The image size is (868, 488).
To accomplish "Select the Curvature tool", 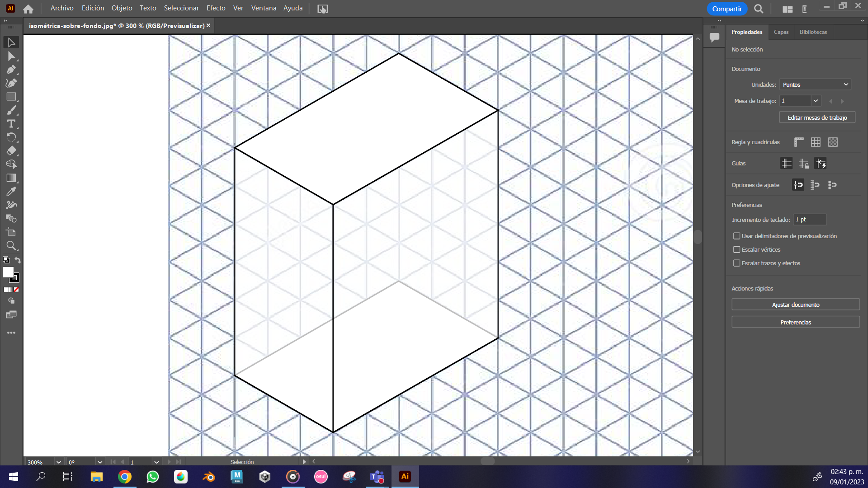I will coord(11,83).
